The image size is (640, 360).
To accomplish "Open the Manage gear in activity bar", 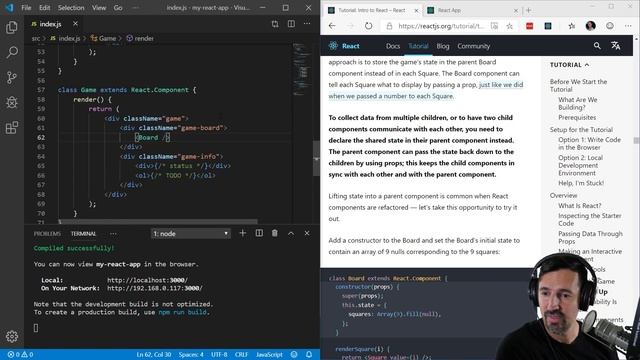I will [12, 336].
